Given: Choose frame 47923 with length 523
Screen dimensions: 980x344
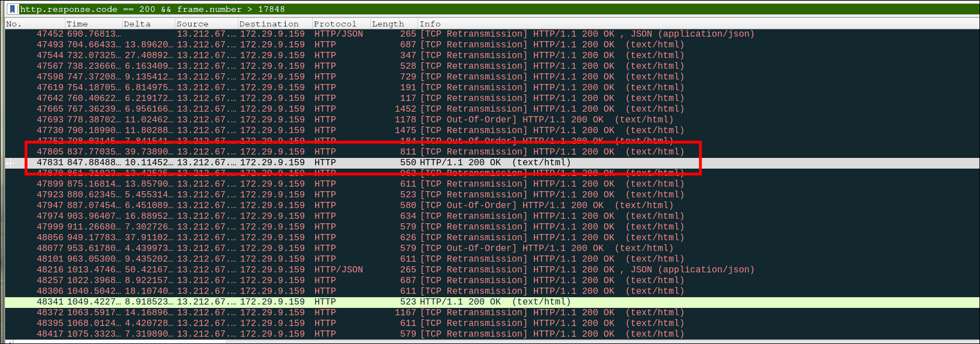Looking at the screenshot, I should 492,195.
